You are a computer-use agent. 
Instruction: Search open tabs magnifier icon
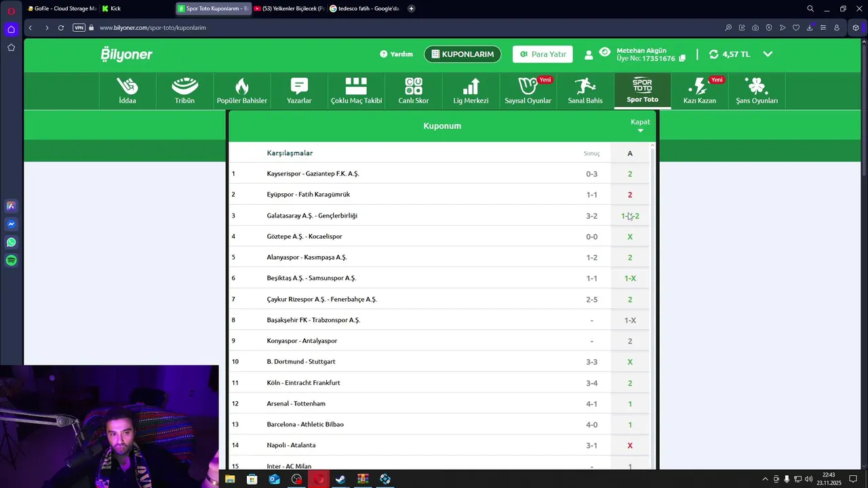click(810, 9)
